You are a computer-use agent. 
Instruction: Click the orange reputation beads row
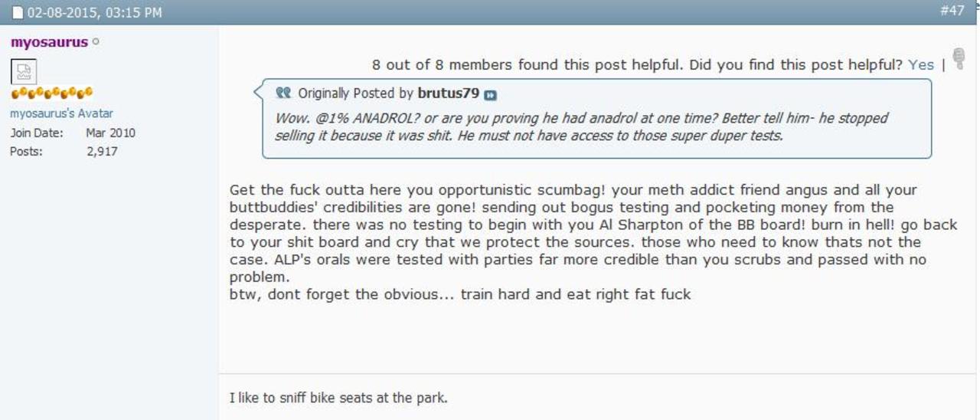tap(51, 93)
